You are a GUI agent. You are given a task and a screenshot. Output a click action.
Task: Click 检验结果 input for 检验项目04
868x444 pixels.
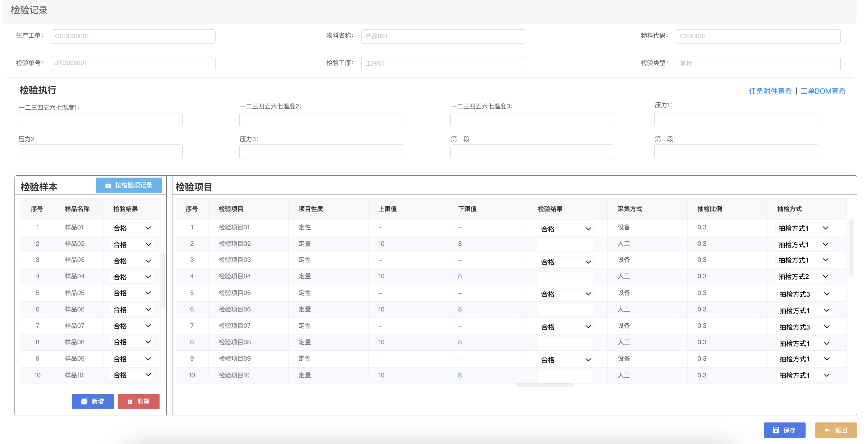pyautogui.click(x=565, y=278)
